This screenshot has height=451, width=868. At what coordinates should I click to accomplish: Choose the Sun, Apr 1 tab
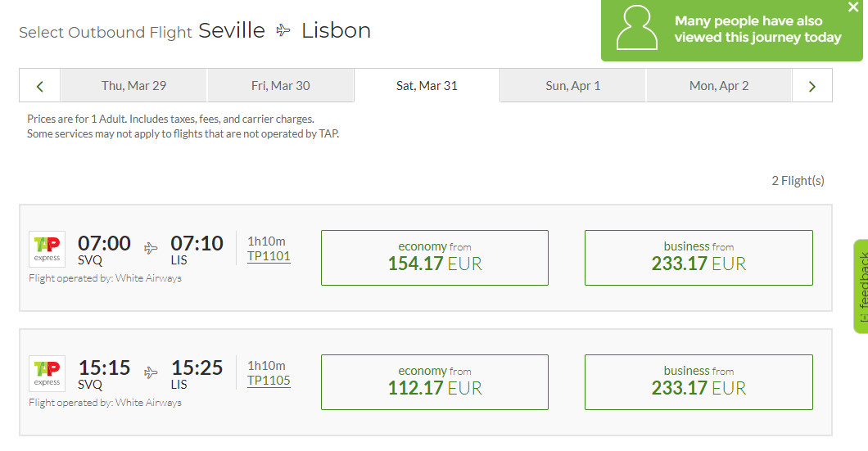573,86
